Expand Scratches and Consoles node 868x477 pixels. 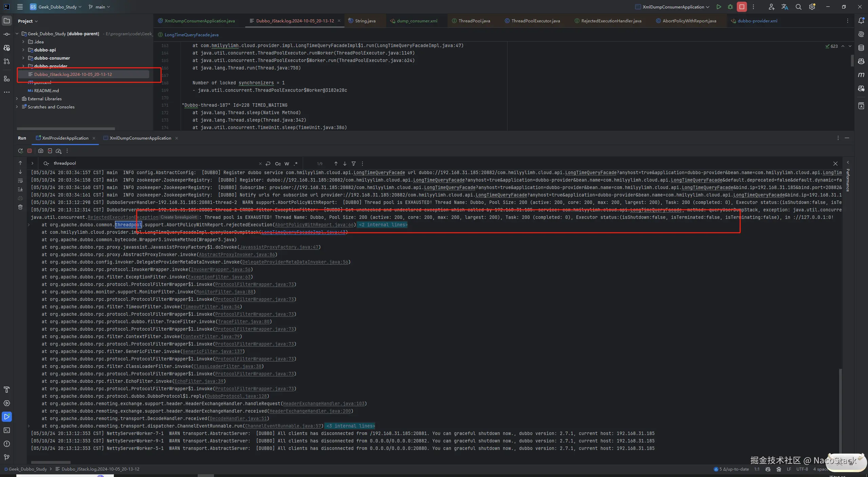pyautogui.click(x=17, y=107)
